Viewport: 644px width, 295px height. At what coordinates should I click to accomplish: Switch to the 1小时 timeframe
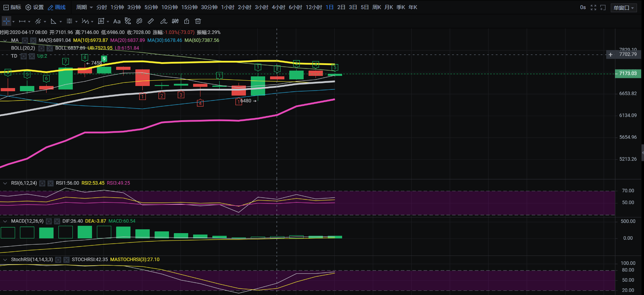point(228,7)
